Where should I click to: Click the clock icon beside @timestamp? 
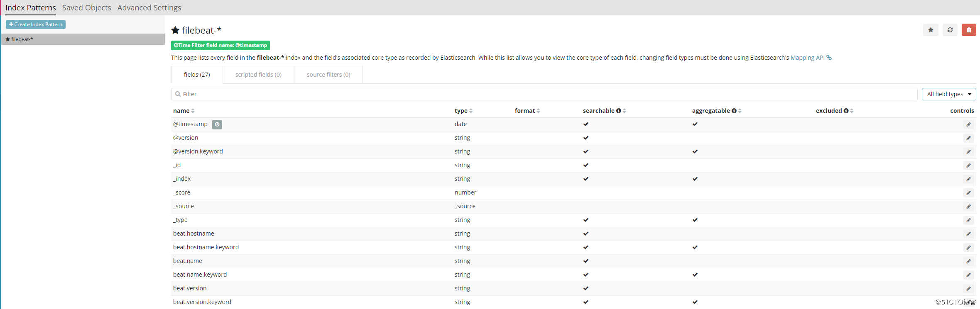217,124
